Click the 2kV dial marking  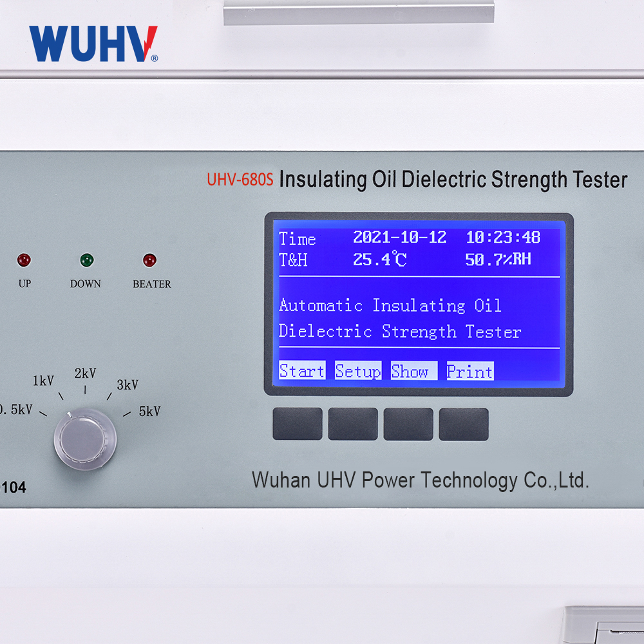pos(85,373)
